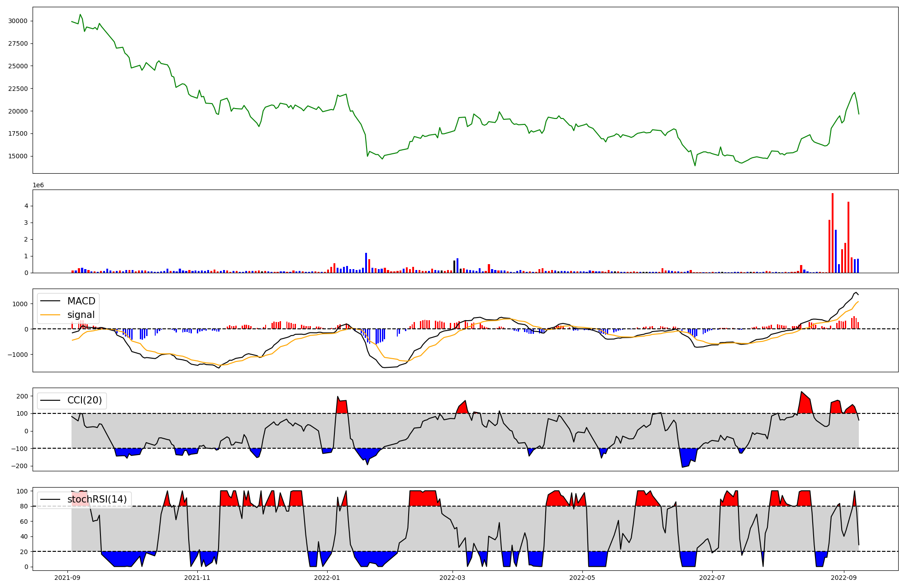This screenshot has width=905, height=588.
Task: Click the CCI(20) legend label
Action: (x=85, y=400)
